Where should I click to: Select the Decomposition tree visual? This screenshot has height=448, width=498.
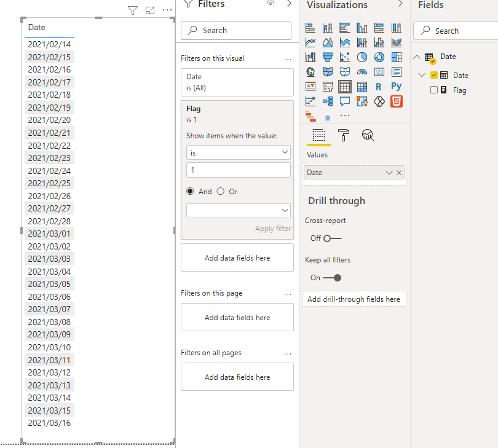click(x=328, y=101)
